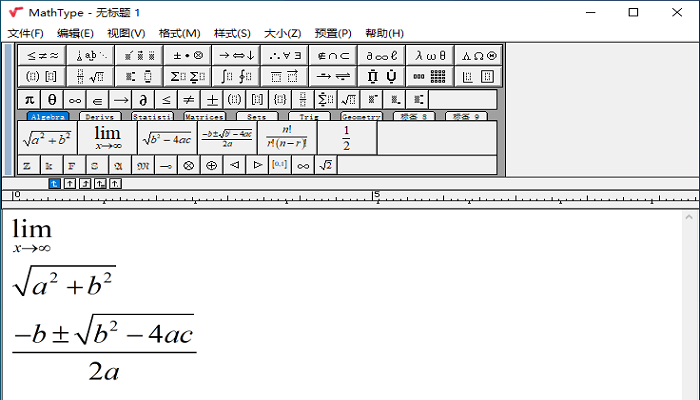The image size is (700, 400).
Task: Insert the n!/r!(n−r)! combination button
Action: point(287,138)
